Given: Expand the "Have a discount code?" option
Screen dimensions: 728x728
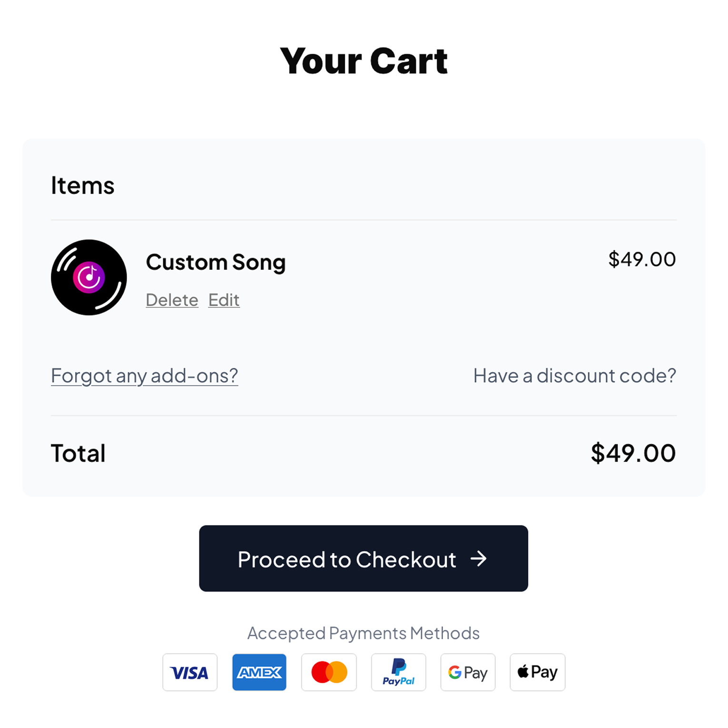Looking at the screenshot, I should click(574, 376).
